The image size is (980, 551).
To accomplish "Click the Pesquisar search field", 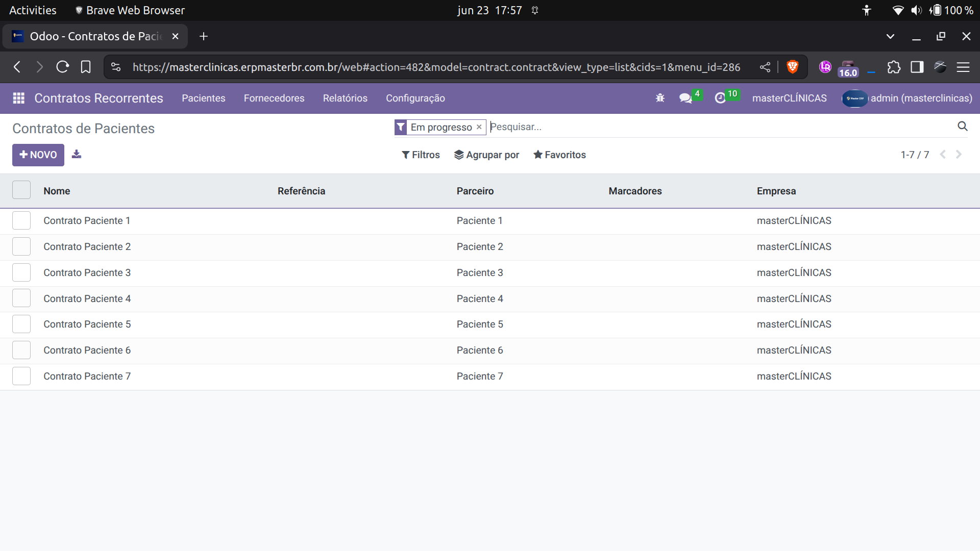I will pyautogui.click(x=715, y=127).
